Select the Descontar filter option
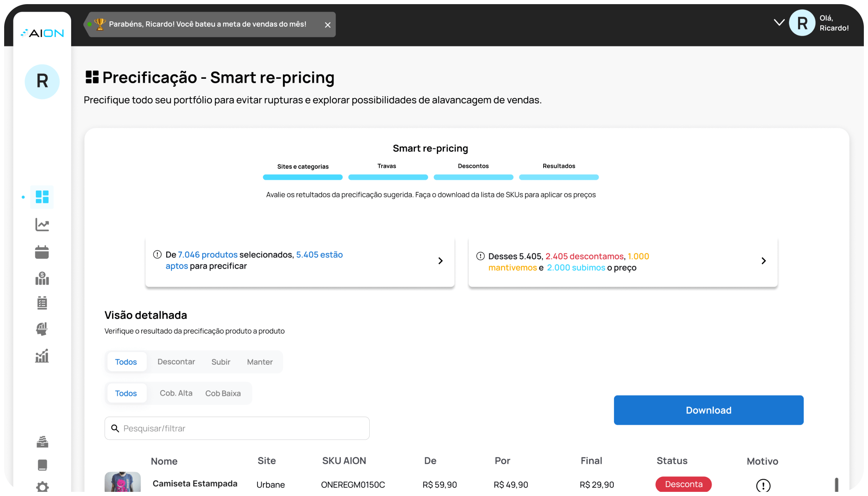 pos(176,362)
